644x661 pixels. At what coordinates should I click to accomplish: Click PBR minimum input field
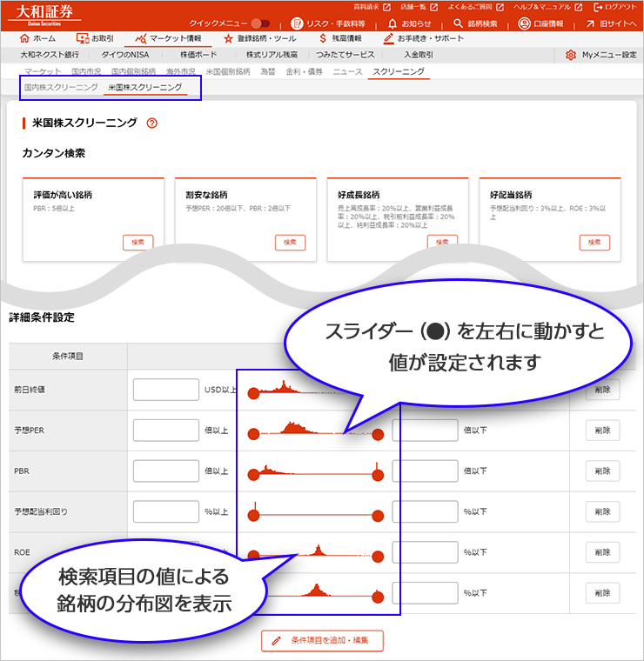166,471
